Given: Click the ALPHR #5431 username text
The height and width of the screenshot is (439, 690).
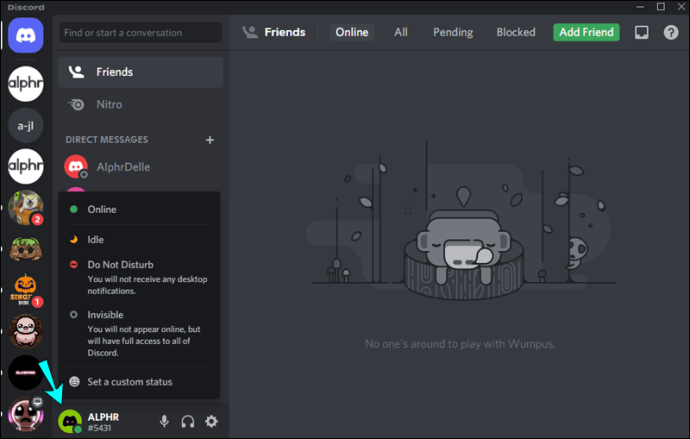Looking at the screenshot, I should coord(103,422).
